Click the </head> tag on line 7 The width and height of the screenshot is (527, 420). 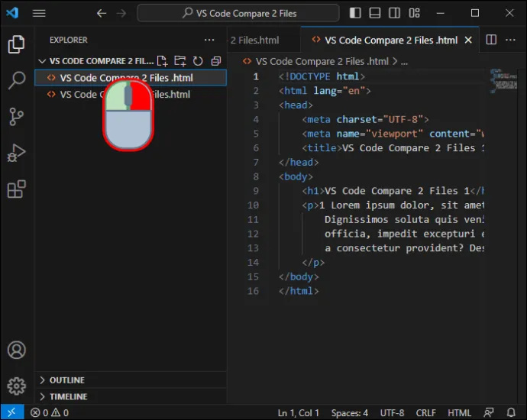[x=299, y=163]
